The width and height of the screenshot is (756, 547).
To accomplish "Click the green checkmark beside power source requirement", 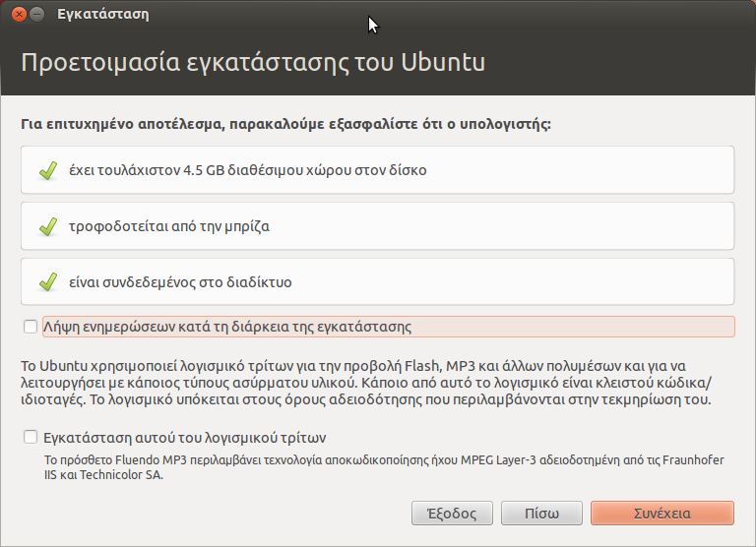I will click(x=47, y=227).
